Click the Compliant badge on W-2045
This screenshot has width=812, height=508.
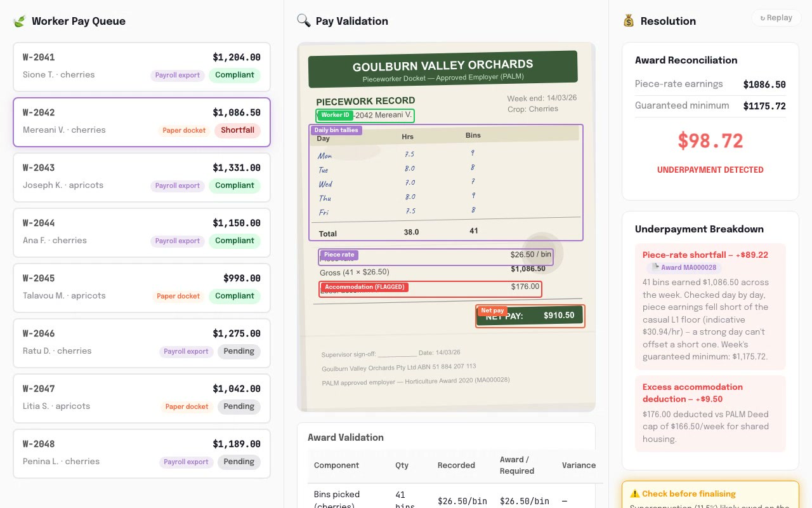[235, 296]
